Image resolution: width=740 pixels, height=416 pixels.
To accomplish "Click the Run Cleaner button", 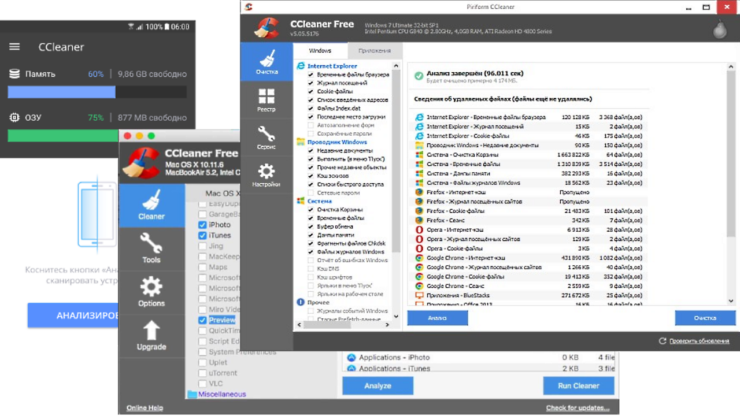I will coord(579,386).
